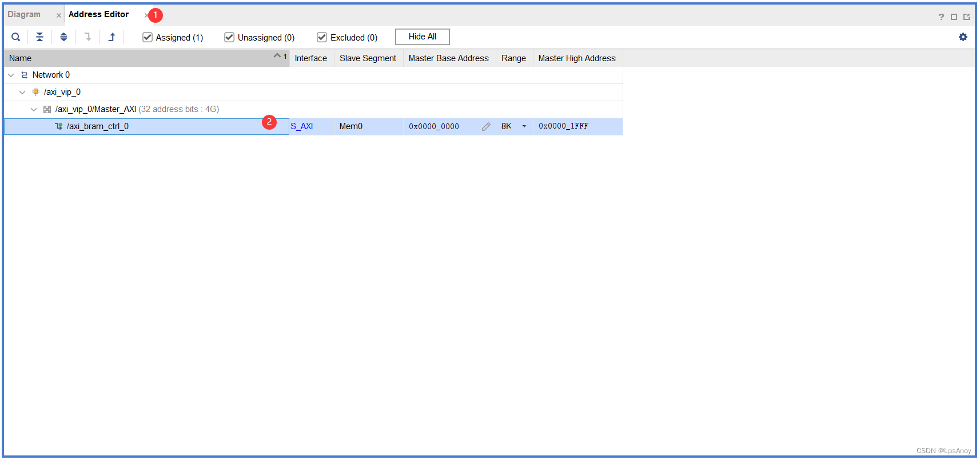980x460 pixels.
Task: Select /axi_vip_0/Master_AXI row label
Action: click(x=95, y=109)
